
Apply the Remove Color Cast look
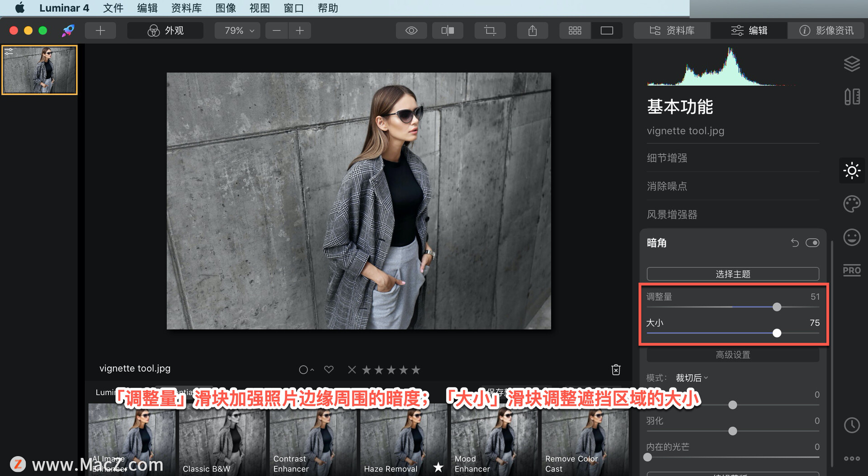[x=585, y=440]
